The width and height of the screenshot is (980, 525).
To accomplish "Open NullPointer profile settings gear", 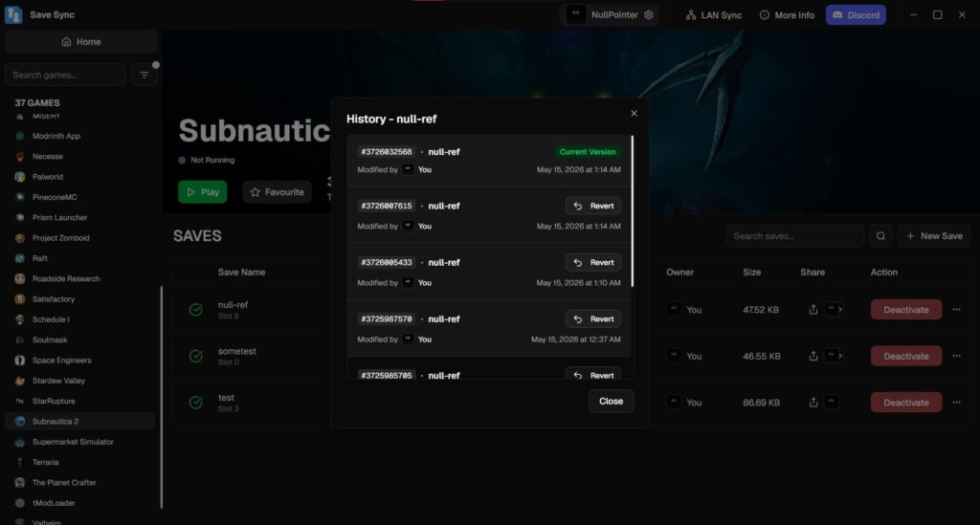I will pos(649,15).
